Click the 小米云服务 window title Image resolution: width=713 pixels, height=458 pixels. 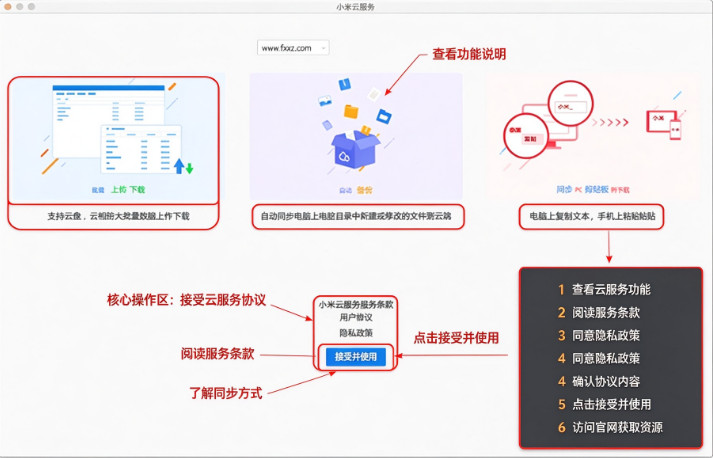pos(356,7)
